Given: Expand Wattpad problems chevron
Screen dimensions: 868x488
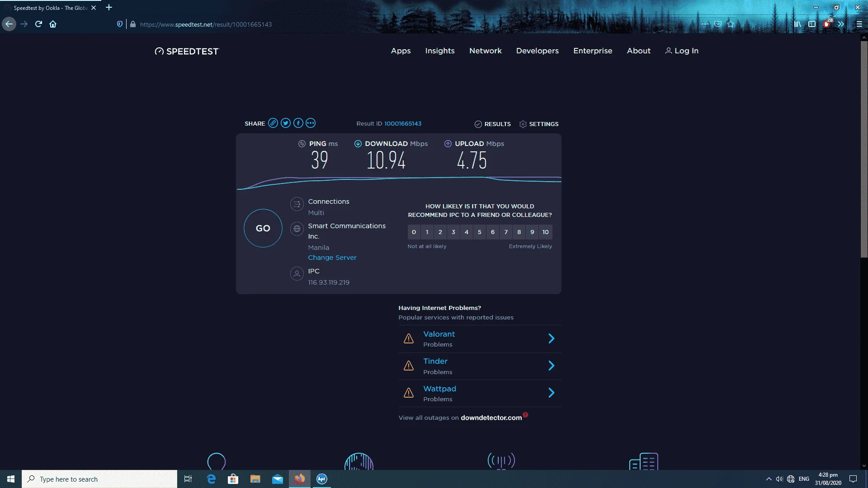Looking at the screenshot, I should coord(551,393).
